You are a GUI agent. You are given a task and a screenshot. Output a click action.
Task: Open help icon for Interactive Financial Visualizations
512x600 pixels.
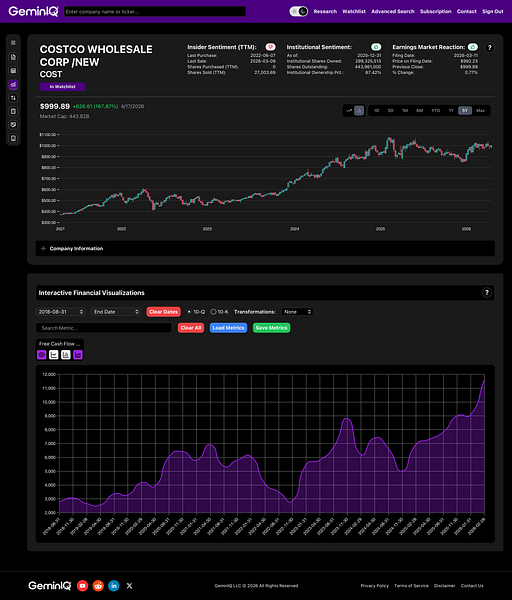pos(487,293)
